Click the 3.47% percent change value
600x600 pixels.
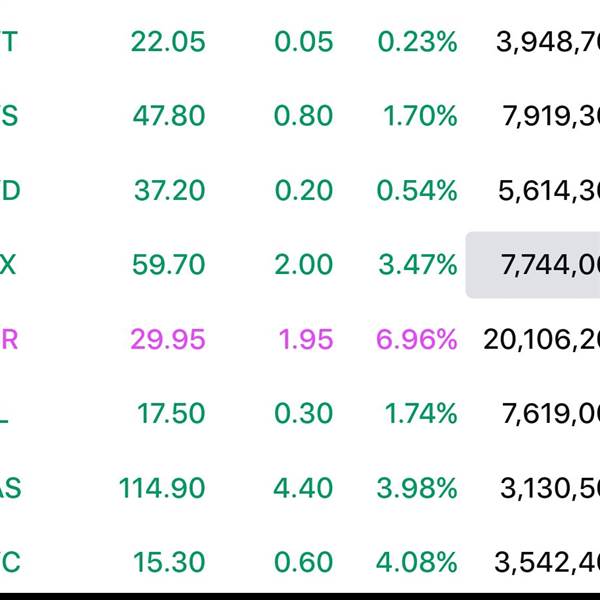coord(417,265)
